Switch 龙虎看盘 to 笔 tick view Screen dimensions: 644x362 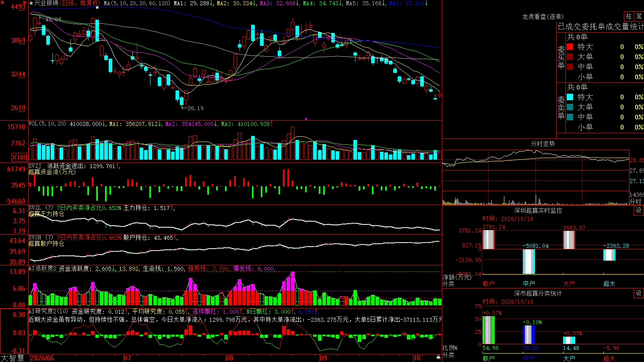pyautogui.click(x=639, y=16)
